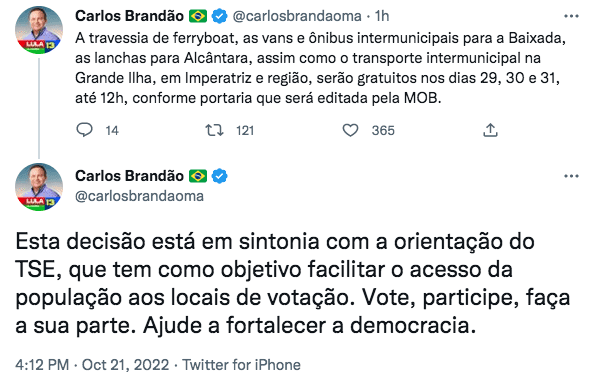This screenshot has width=596, height=385.
Task: Click Carlos Brandão name on second tweet
Action: click(x=129, y=176)
